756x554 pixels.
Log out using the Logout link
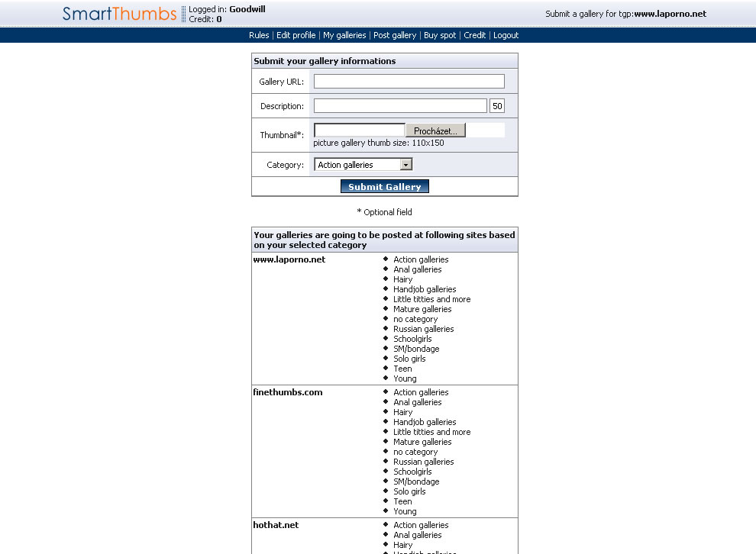tap(506, 35)
